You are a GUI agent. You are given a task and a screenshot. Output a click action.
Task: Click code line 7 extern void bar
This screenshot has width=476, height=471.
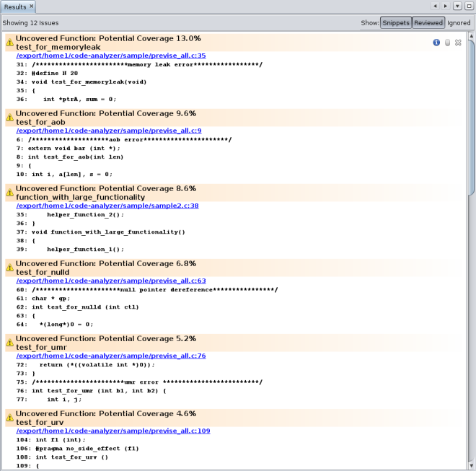(69, 148)
